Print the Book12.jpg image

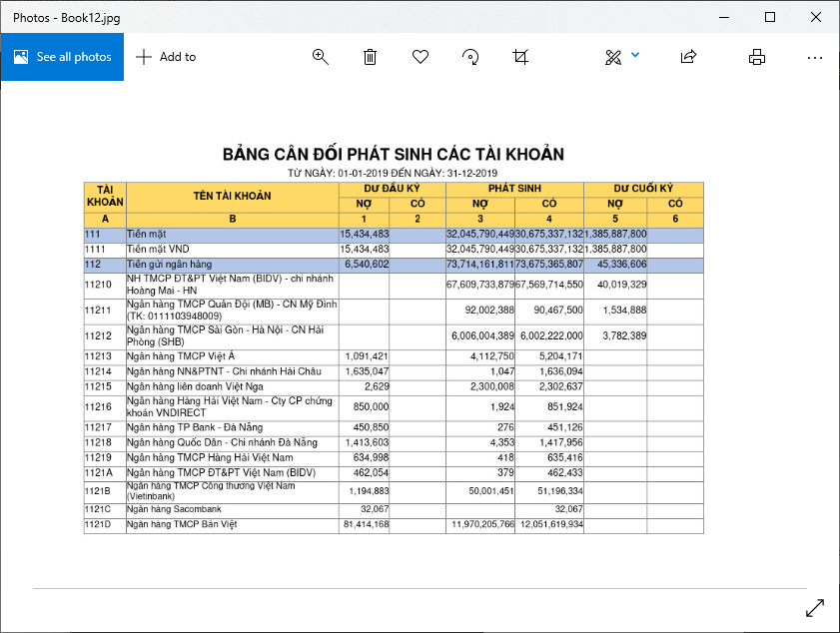[757, 57]
